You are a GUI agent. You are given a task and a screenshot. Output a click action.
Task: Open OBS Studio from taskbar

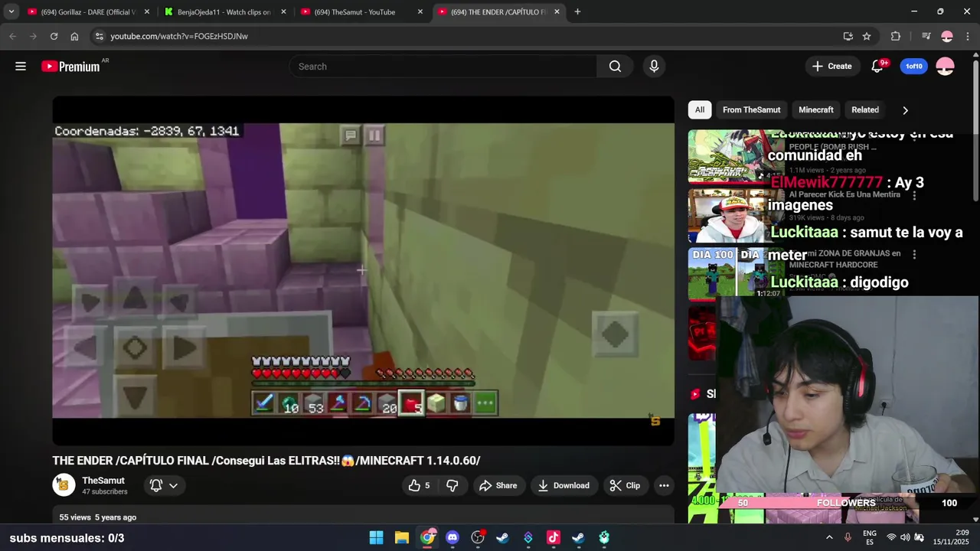pyautogui.click(x=478, y=538)
